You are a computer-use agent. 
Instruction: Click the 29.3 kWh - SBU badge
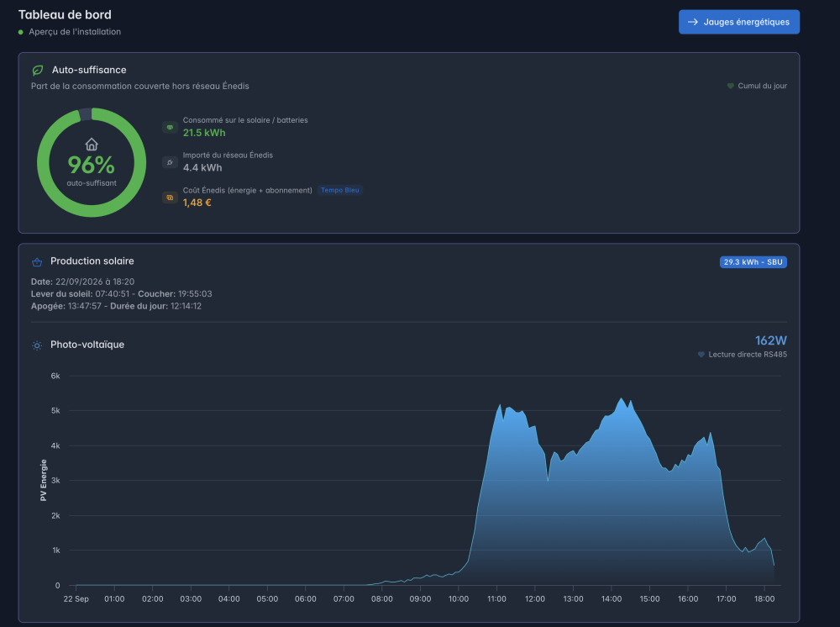753,262
